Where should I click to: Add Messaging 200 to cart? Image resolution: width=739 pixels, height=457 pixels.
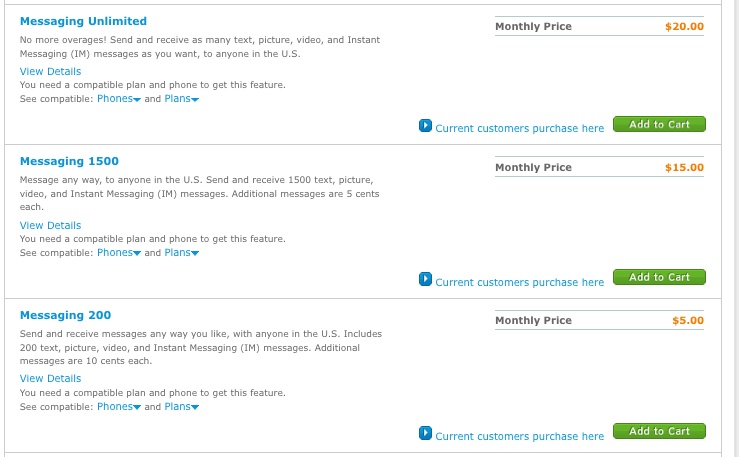pyautogui.click(x=659, y=431)
